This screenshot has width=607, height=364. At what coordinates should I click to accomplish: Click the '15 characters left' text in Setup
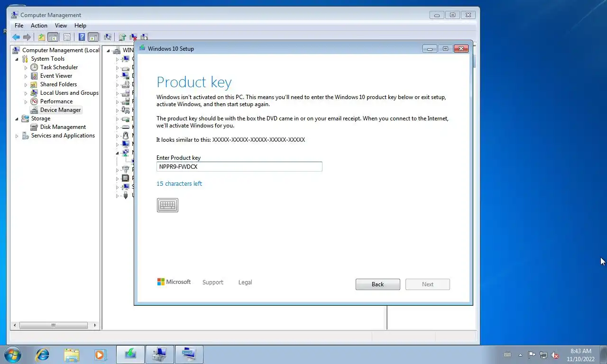pos(179,183)
